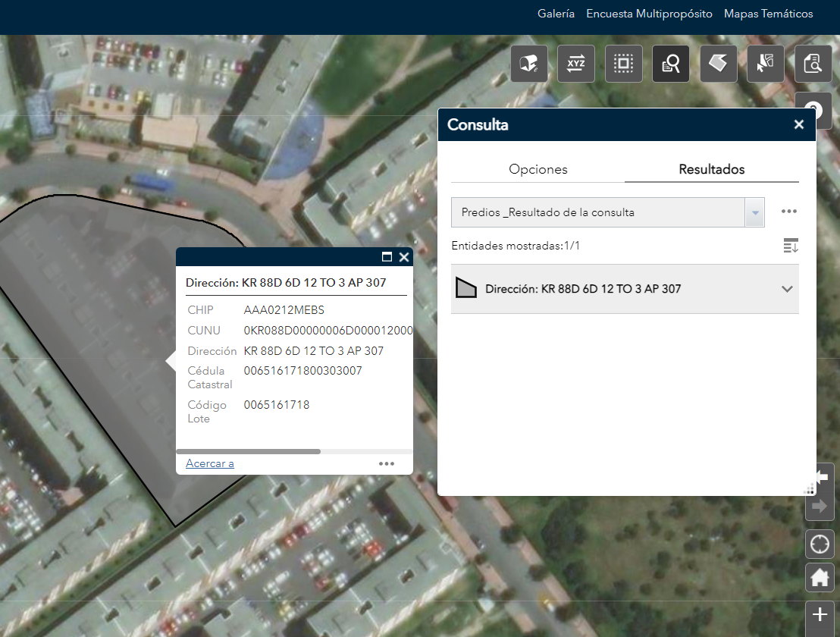Open the document search tool
Screen dimensions: 840x637
click(813, 64)
